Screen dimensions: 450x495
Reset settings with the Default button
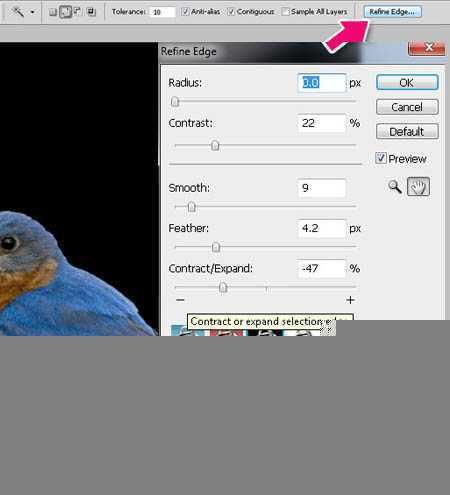point(407,131)
